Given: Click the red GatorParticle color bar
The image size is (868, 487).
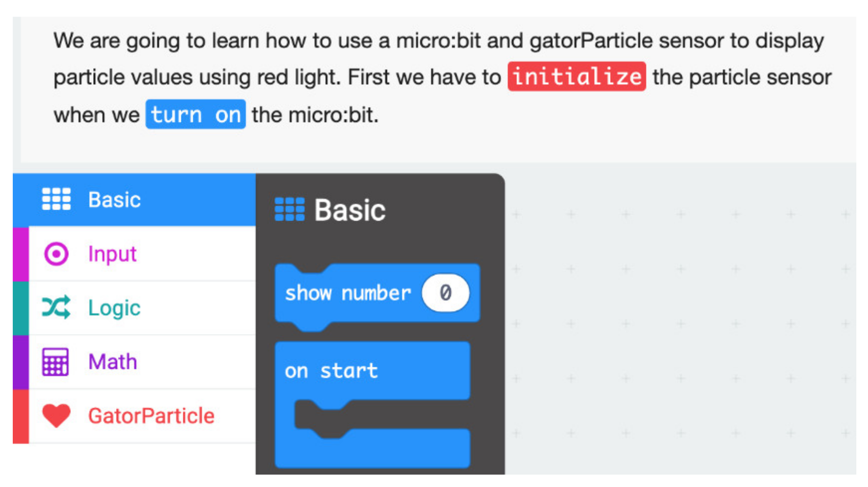Looking at the screenshot, I should 21,416.
